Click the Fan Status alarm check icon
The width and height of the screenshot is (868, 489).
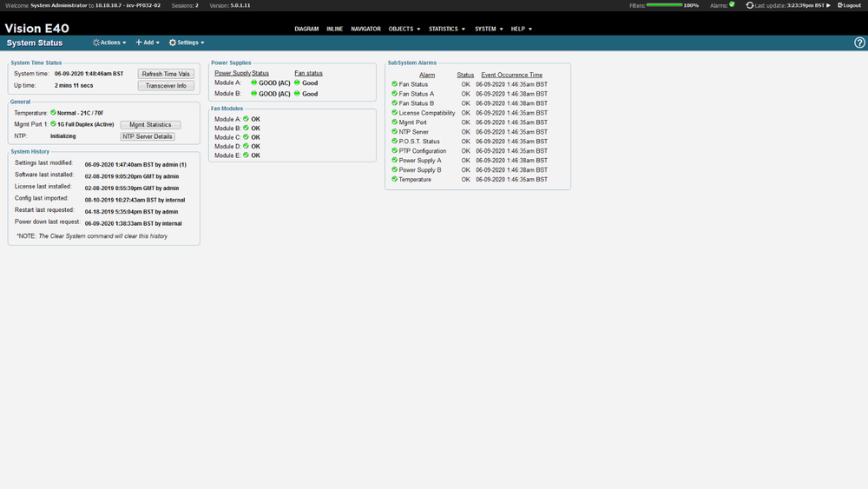395,84
